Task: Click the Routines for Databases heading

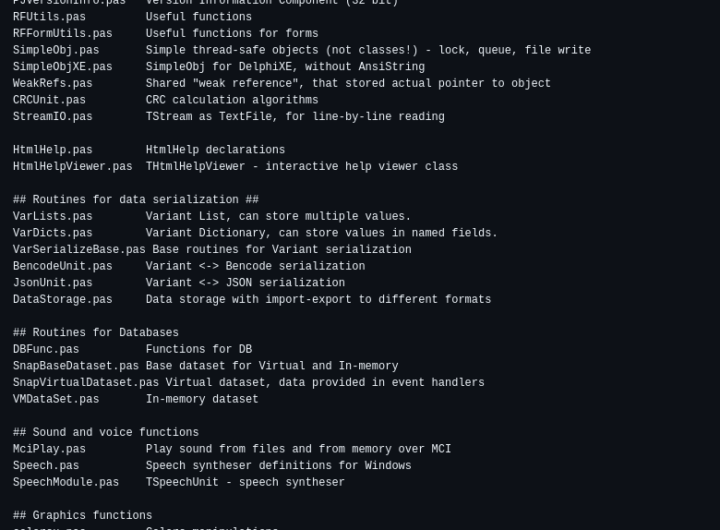Action: (96, 333)
